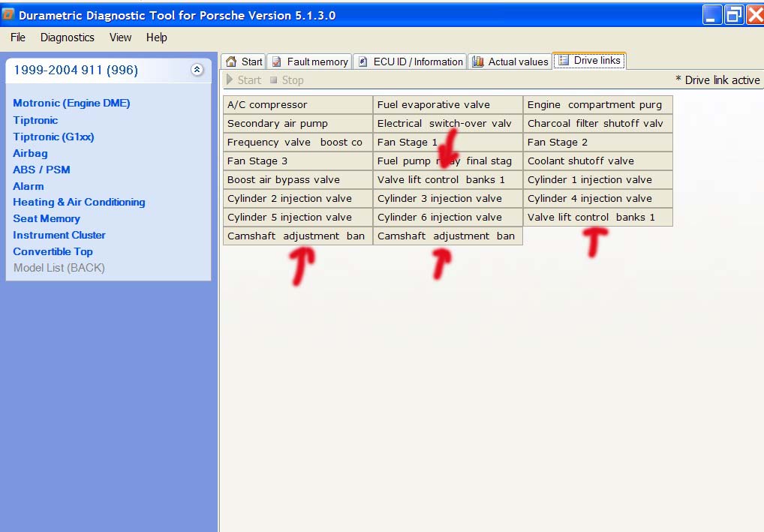Select Boost air bypass valve drive link

(x=298, y=180)
